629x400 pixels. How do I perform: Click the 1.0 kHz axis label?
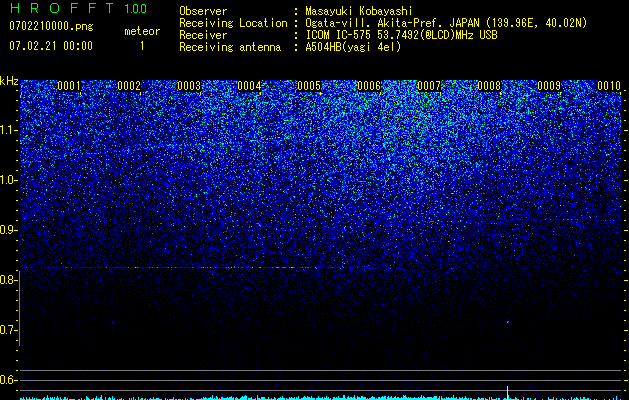click(x=8, y=180)
